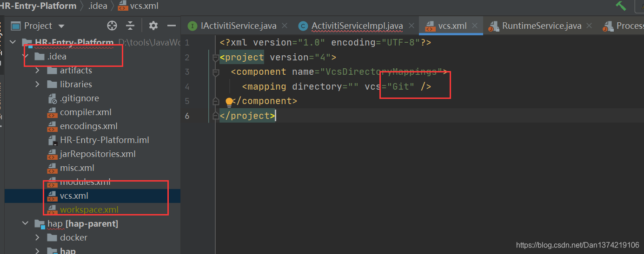Click the xml version declaration line
The width and height of the screenshot is (644, 254).
pyautogui.click(x=325, y=43)
